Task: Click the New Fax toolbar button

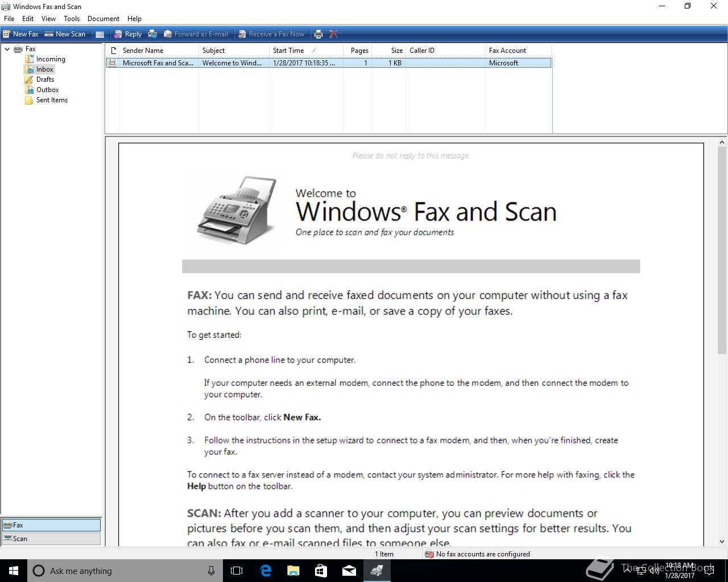Action: point(20,34)
